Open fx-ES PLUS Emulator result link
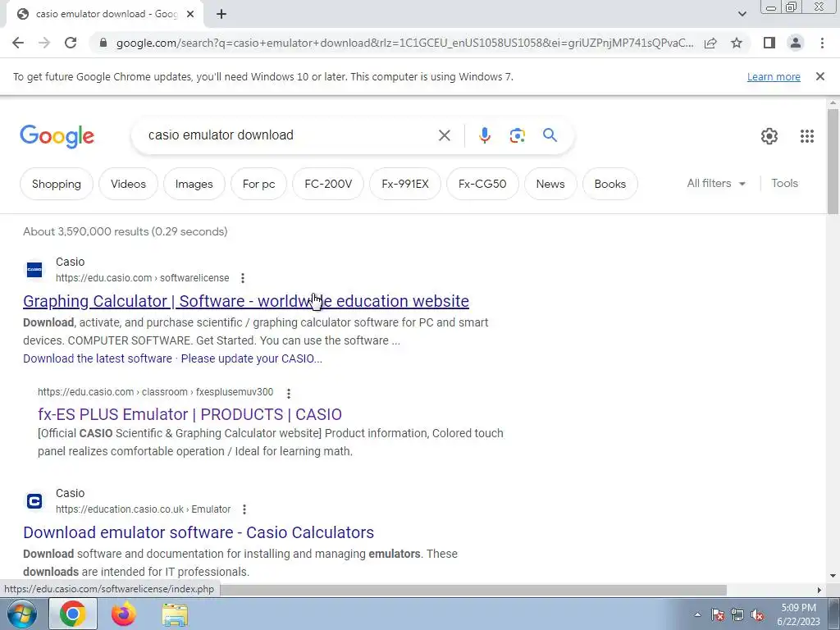 [x=189, y=414]
